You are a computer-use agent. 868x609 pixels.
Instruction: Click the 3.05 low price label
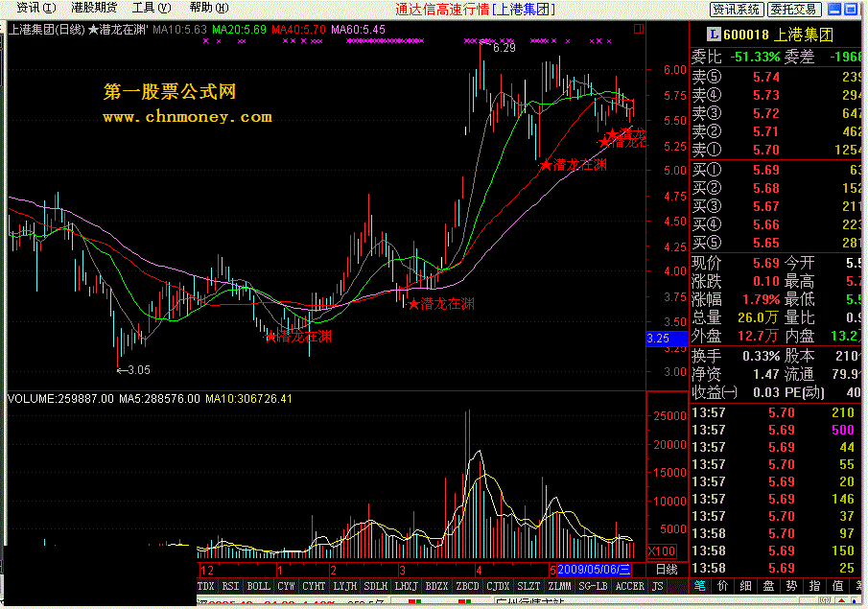click(138, 370)
